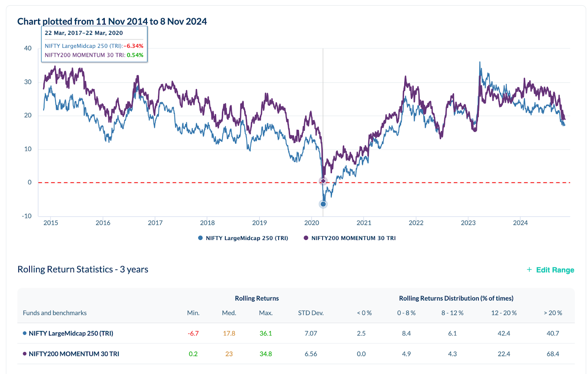The width and height of the screenshot is (588, 374).
Task: Click the 36.1 maximum value cell
Action: [x=266, y=333]
